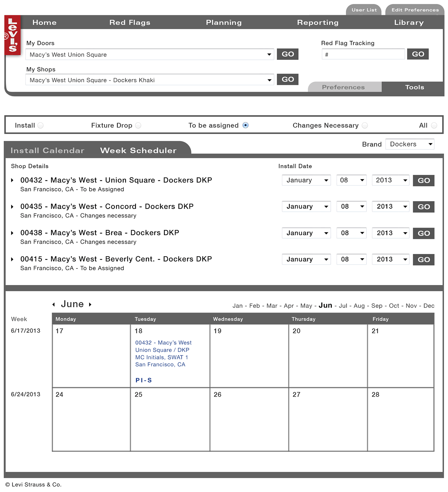Viewport: 448px width, 492px height.
Task: Select the All filter radio button
Action: 434,125
